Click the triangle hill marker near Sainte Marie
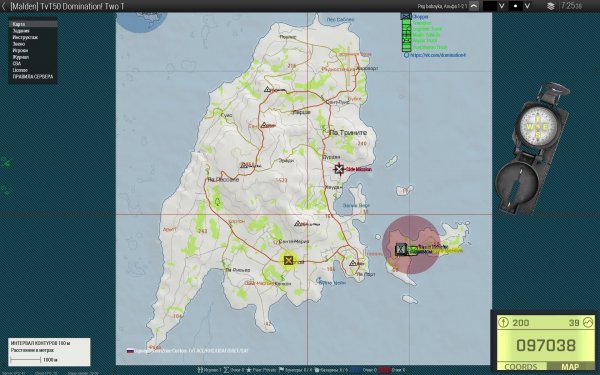 298,223
